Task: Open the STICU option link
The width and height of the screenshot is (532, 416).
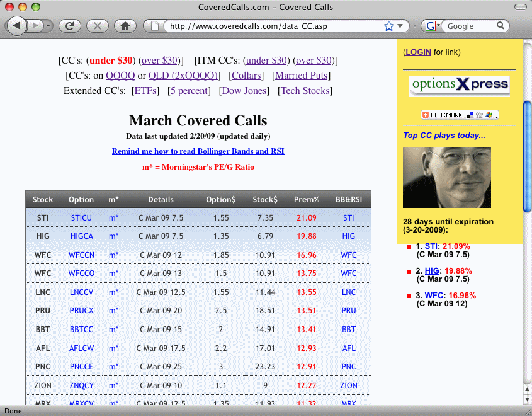Action: coord(81,217)
